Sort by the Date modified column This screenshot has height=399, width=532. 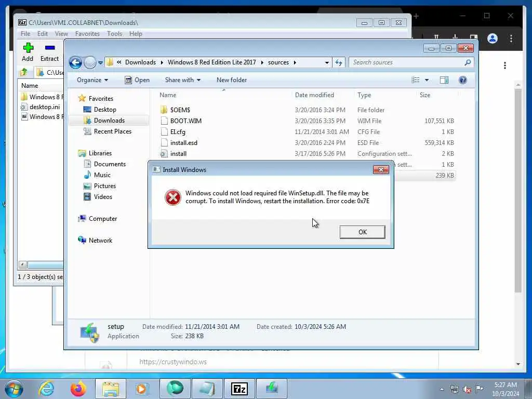[314, 95]
